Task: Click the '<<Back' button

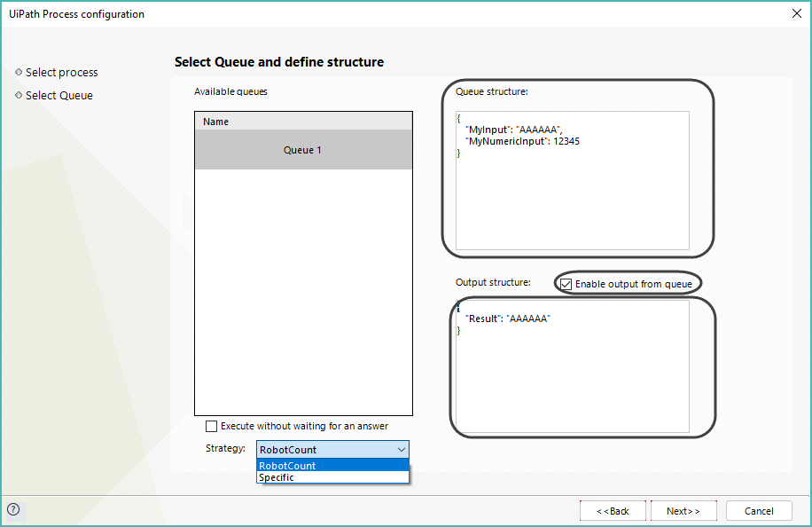Action: coord(613,511)
